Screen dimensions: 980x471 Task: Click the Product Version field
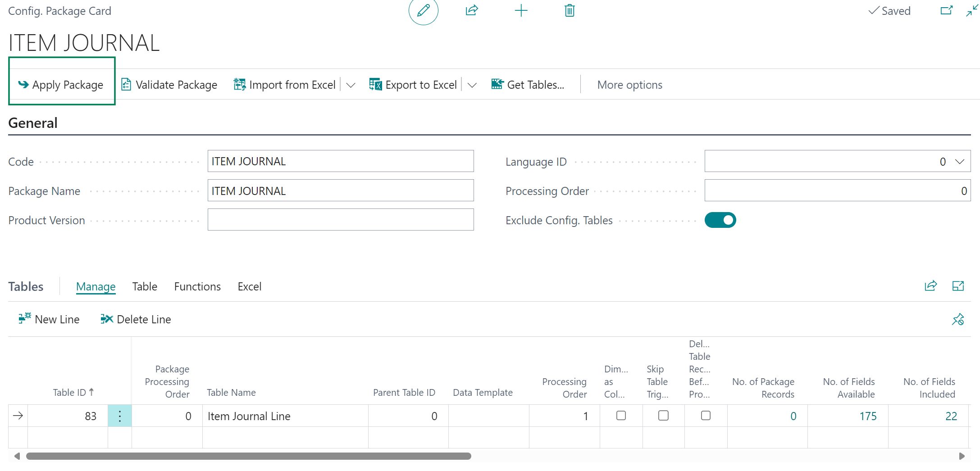coord(341,220)
